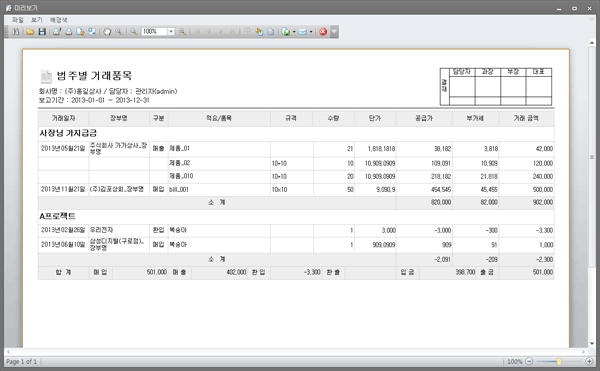Screen dimensions: 600x371
Task: Expand the Send via E-mail dropdown arrow
Action: pyautogui.click(x=311, y=32)
